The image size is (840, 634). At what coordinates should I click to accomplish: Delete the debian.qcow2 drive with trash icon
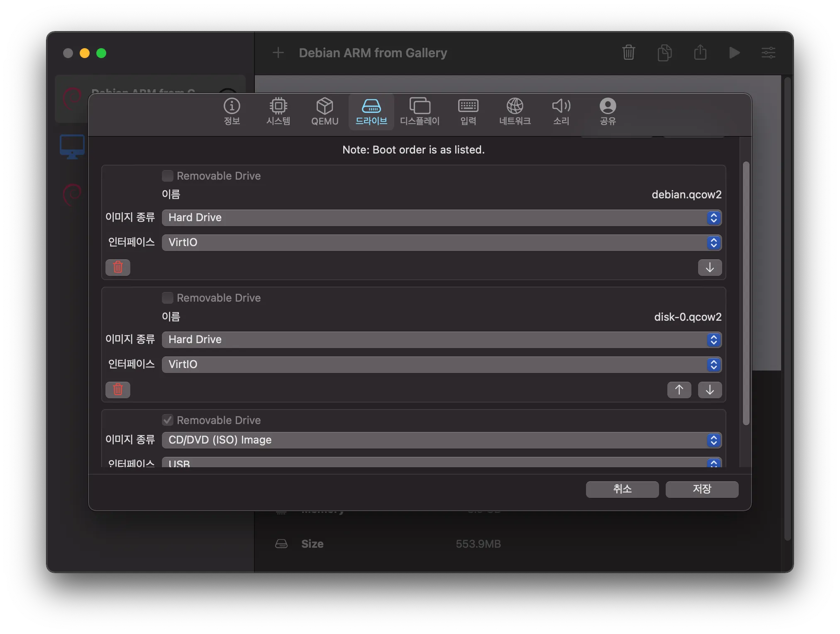tap(118, 268)
